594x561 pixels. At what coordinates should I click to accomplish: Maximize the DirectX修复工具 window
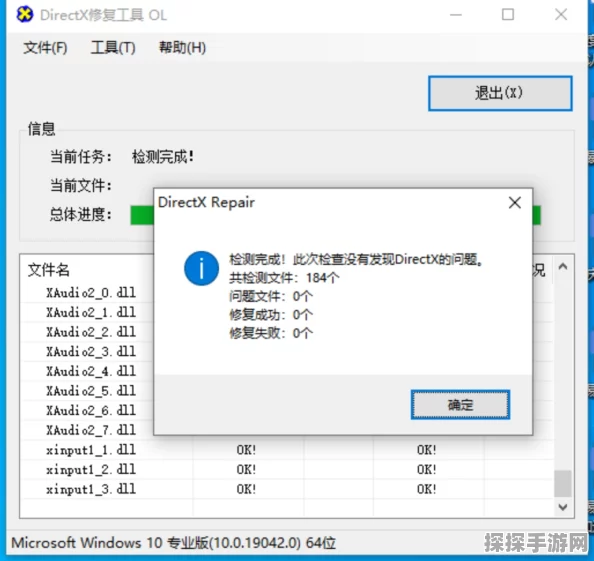coord(508,15)
